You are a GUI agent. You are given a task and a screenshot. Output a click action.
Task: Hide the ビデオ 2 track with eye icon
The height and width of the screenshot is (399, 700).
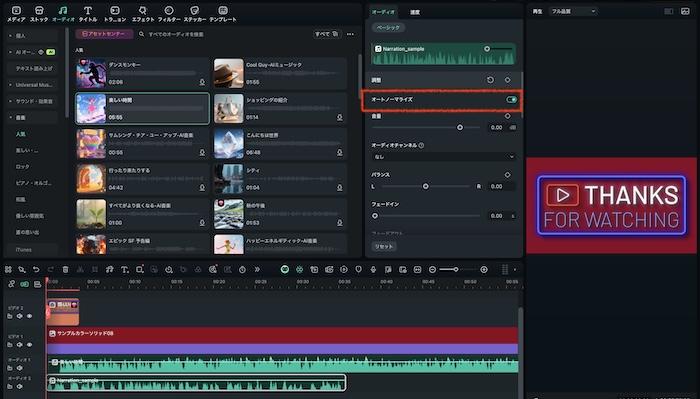pos(29,316)
